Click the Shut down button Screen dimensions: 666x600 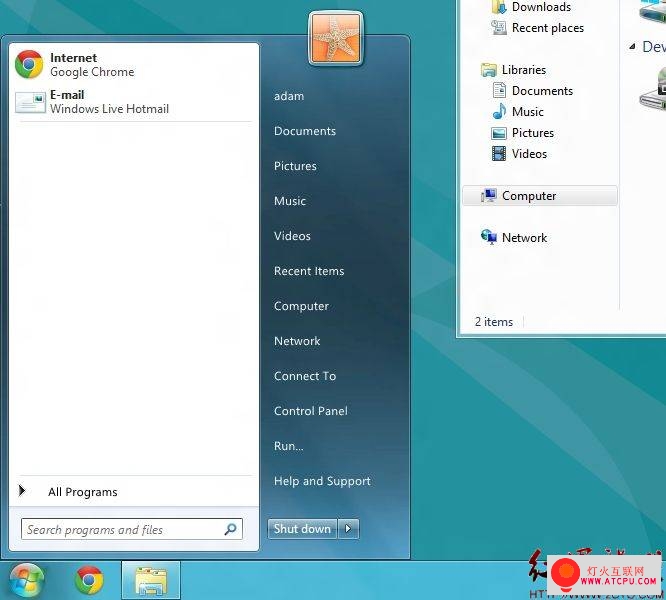pos(302,529)
